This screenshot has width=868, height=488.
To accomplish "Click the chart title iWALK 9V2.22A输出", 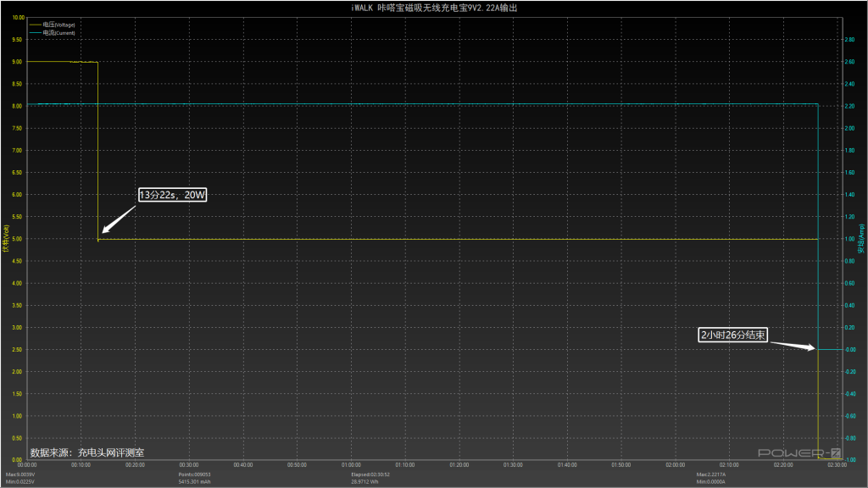I will 434,8.
